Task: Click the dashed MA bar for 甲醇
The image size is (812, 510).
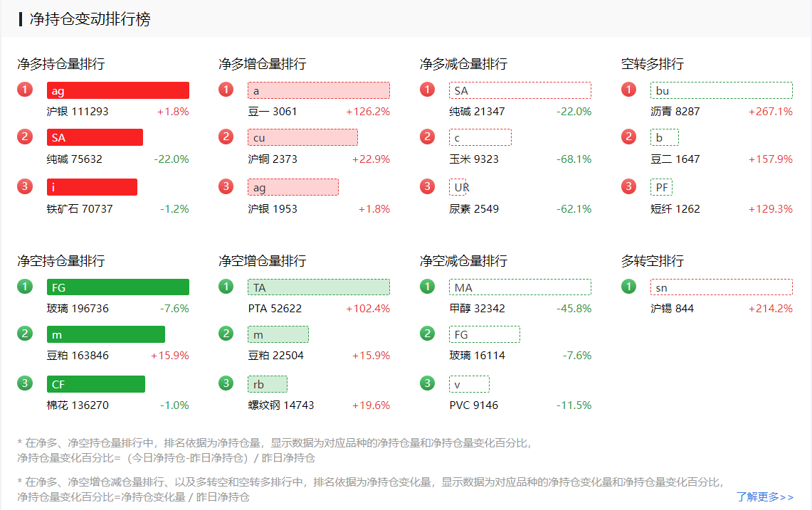Action: (520, 287)
